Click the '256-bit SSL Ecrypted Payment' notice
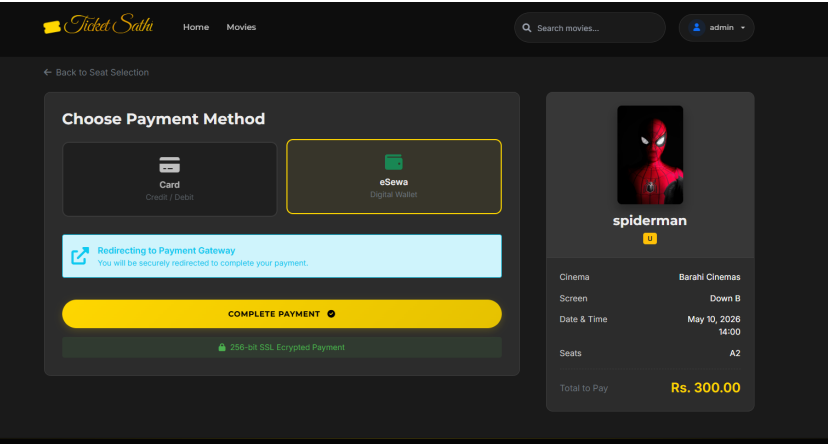 coord(281,347)
